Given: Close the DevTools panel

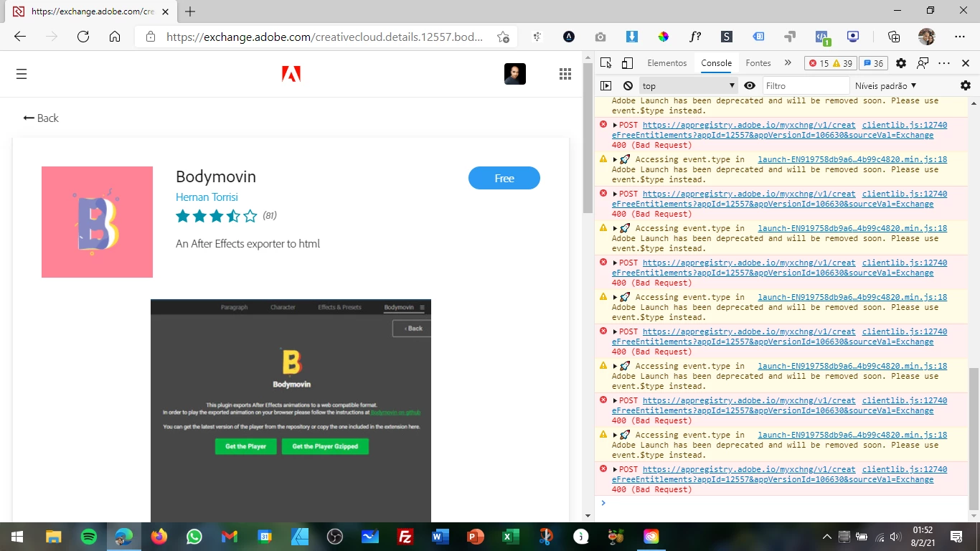Looking at the screenshot, I should (x=966, y=63).
